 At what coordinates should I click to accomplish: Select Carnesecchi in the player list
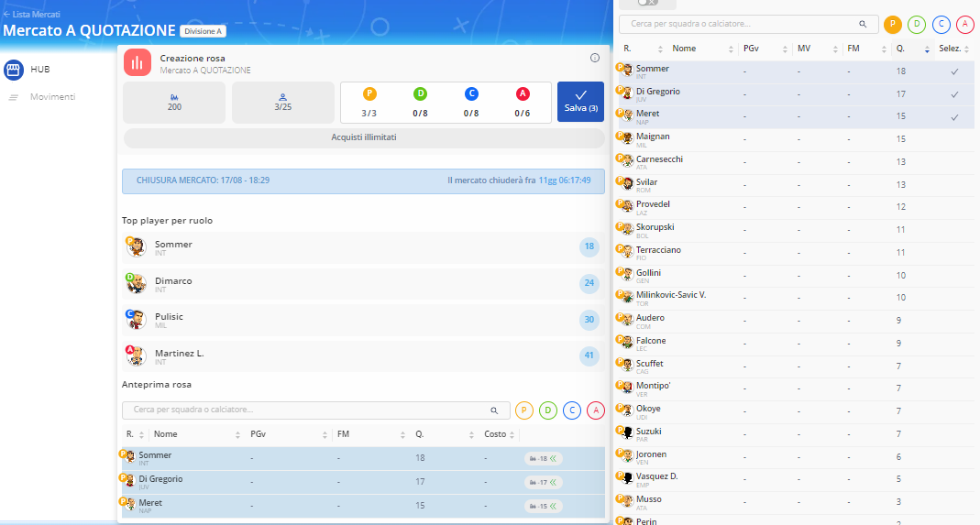[797, 162]
